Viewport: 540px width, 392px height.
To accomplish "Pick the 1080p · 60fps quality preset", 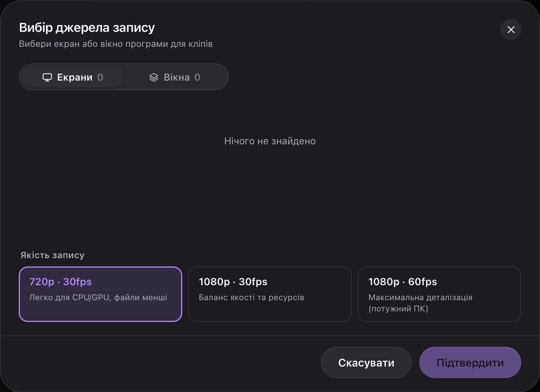I will click(439, 294).
